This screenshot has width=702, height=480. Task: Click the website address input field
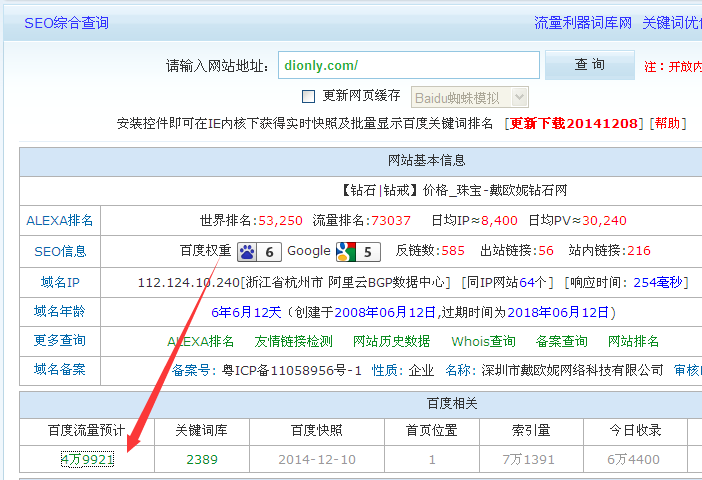[x=408, y=65]
